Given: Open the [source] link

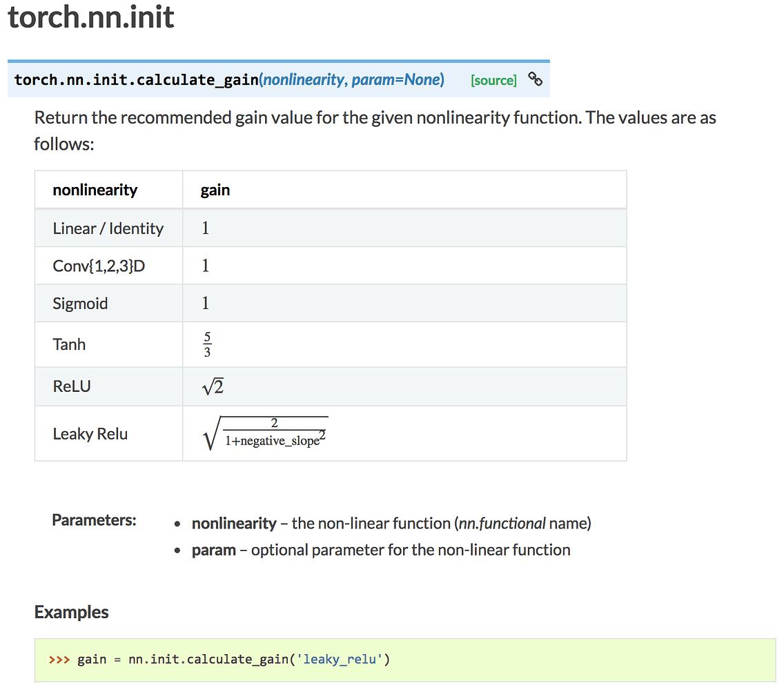Looking at the screenshot, I should point(493,81).
